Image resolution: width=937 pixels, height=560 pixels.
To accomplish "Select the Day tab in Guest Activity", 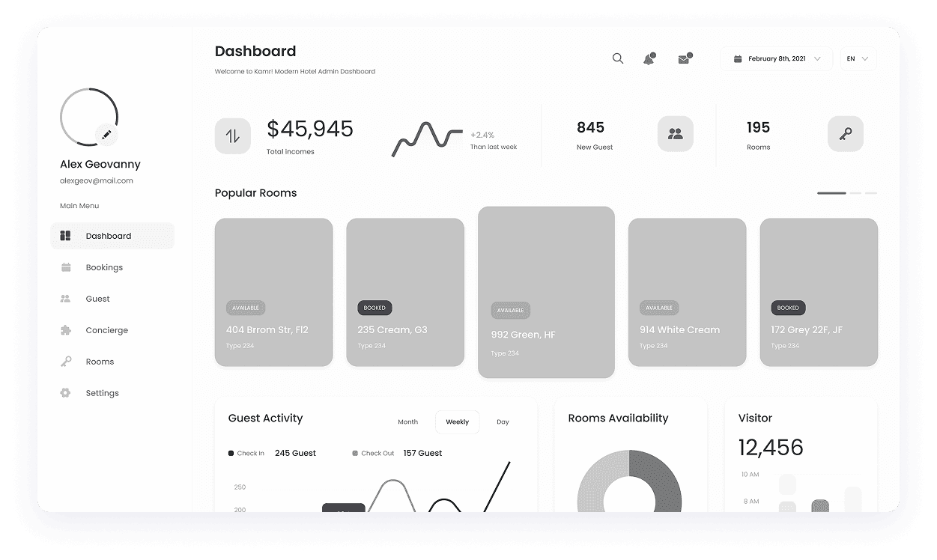I will click(x=502, y=421).
